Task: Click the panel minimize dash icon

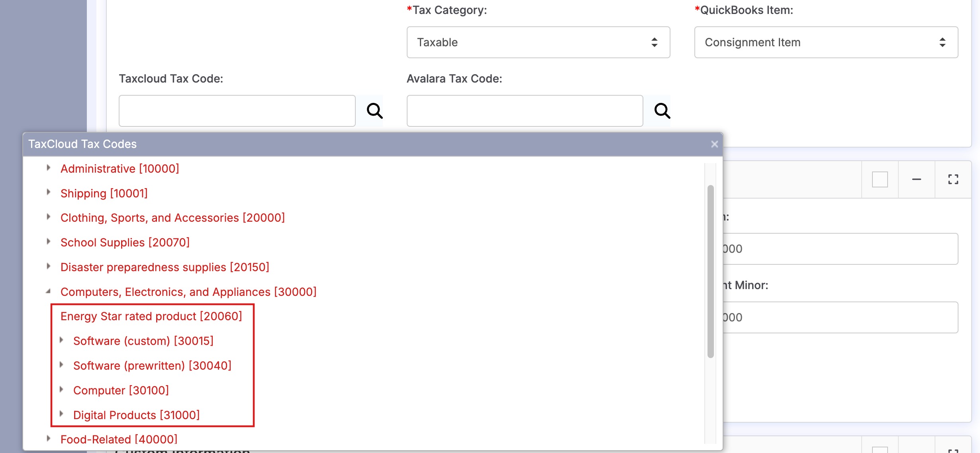Action: coord(916,179)
